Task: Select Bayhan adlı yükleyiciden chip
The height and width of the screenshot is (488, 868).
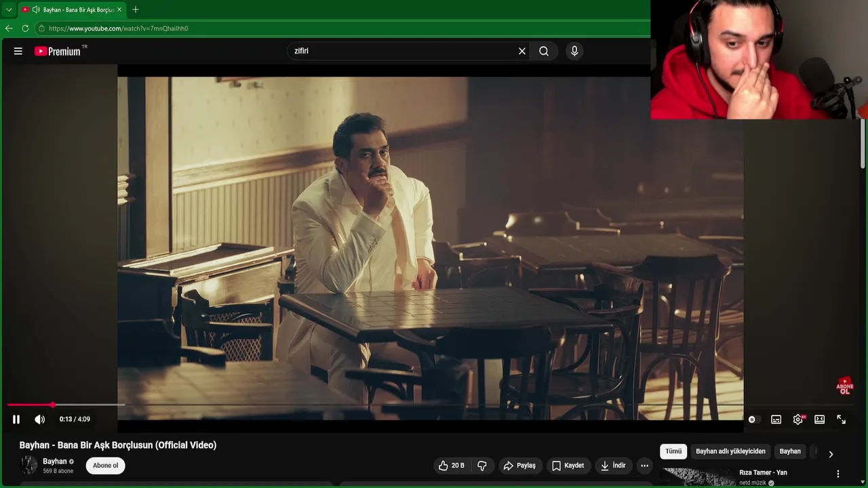Action: tap(730, 451)
